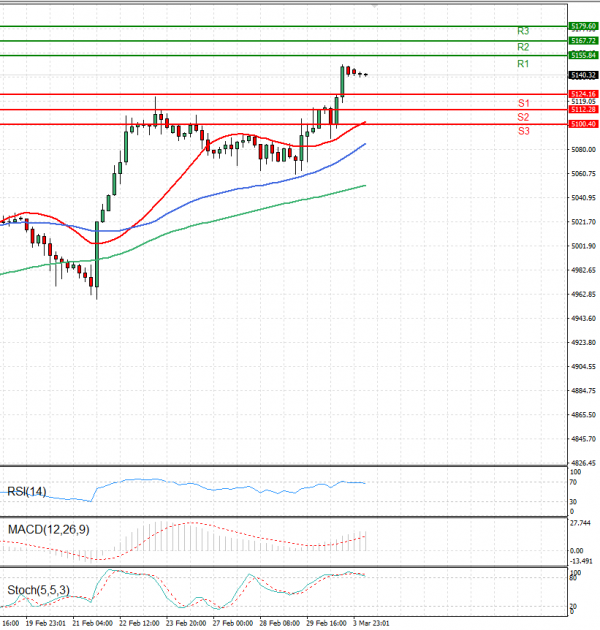Click the 4904.55 price axis value
Viewport: 600px width, 630px height.
[584, 366]
